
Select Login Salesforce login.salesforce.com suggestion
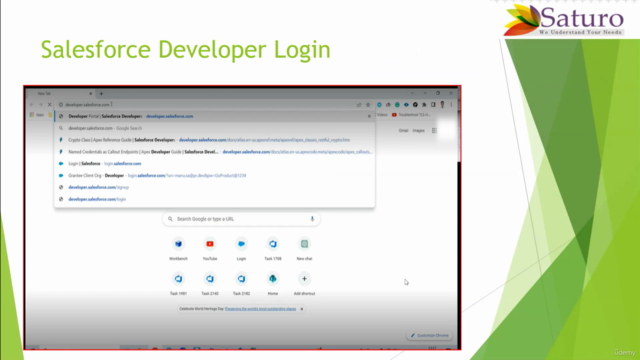(x=215, y=164)
